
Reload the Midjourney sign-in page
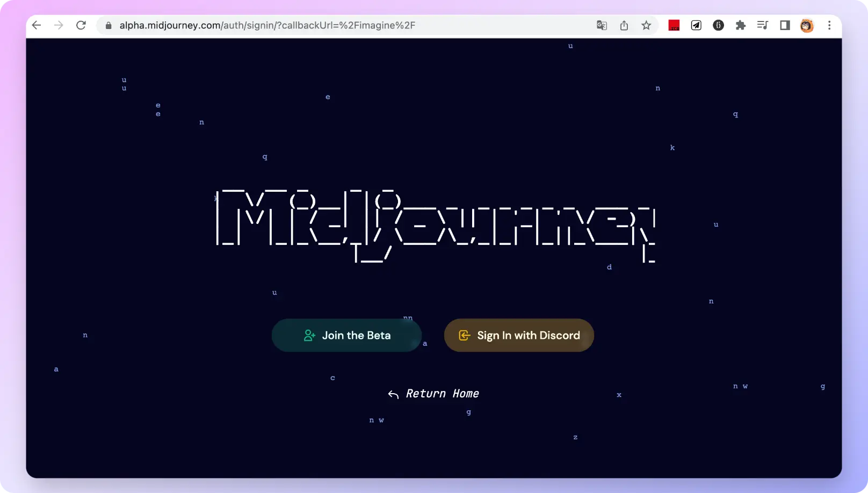[81, 25]
